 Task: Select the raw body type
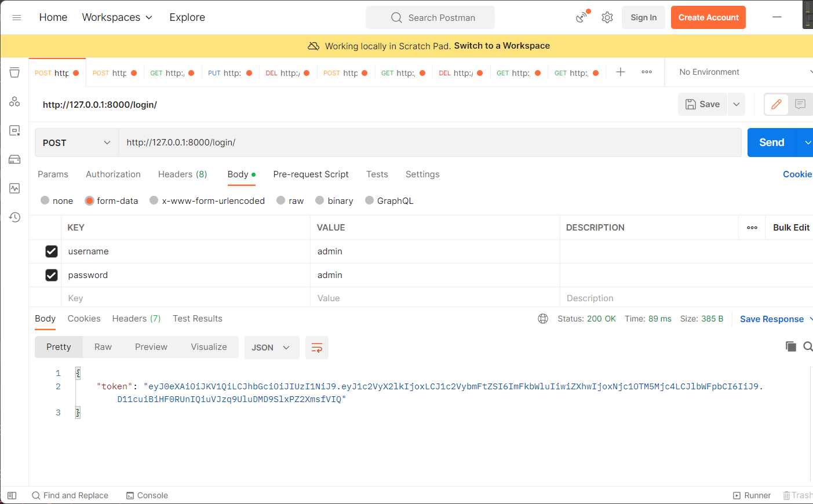[x=281, y=200]
